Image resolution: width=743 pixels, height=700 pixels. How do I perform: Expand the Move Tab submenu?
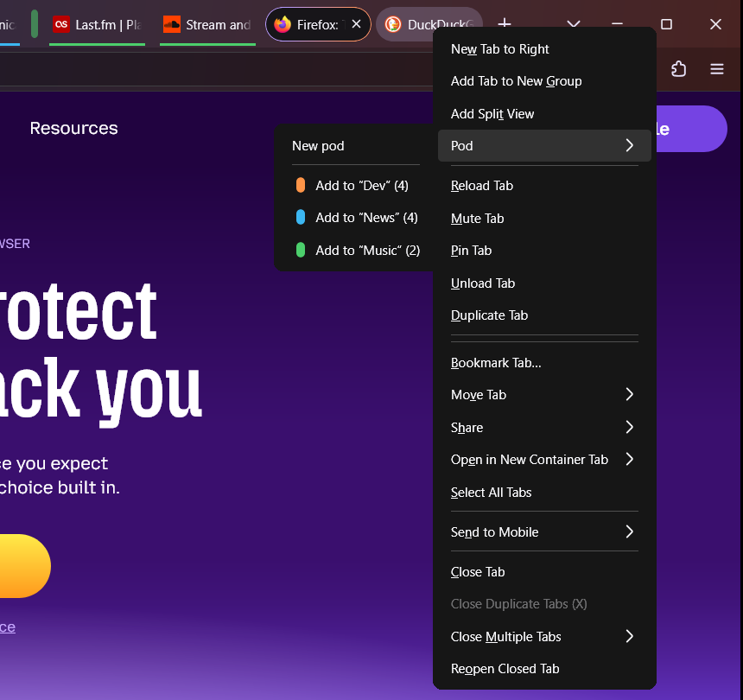pos(544,395)
